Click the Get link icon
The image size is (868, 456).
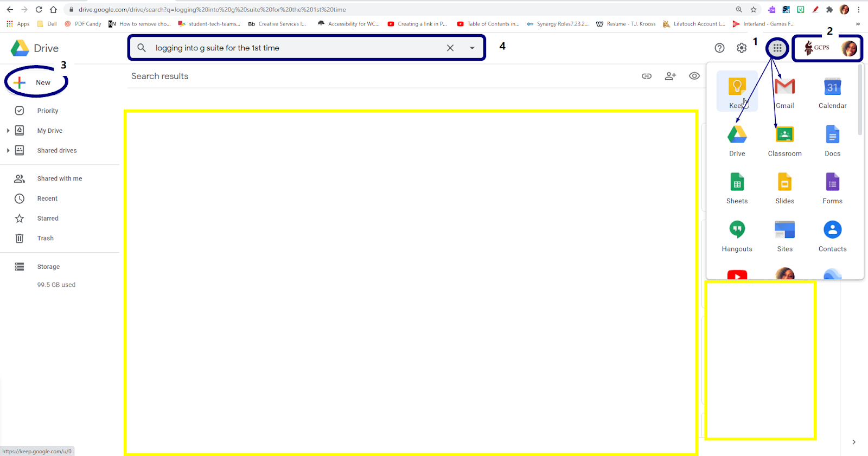(x=647, y=76)
